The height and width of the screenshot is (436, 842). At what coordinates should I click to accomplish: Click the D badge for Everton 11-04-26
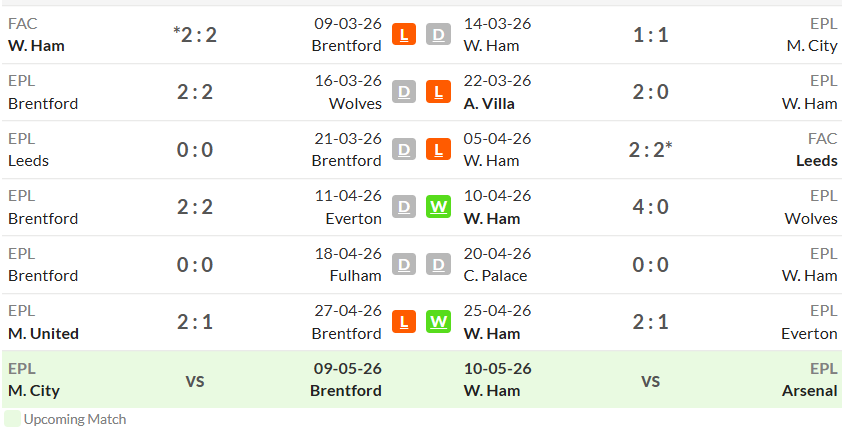(x=404, y=207)
